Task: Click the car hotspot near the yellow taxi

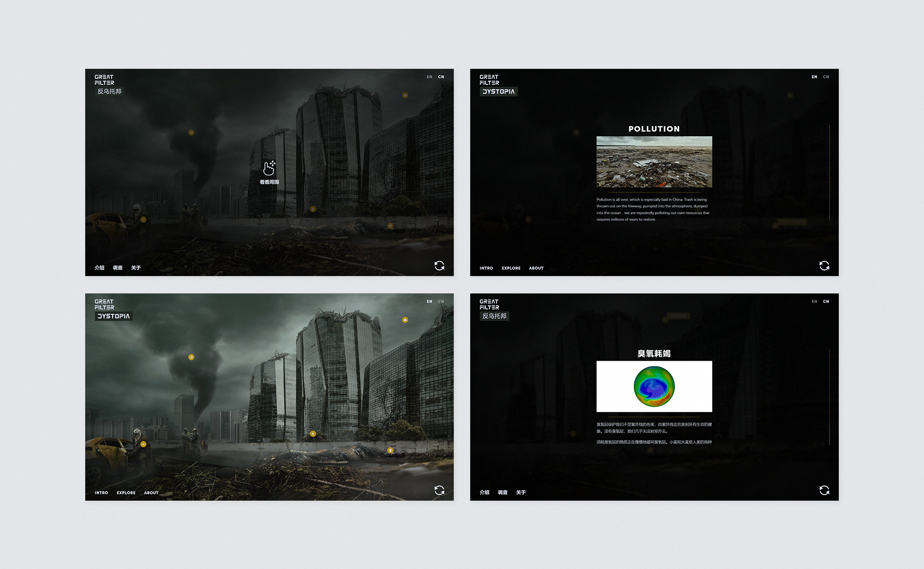Action: click(143, 221)
